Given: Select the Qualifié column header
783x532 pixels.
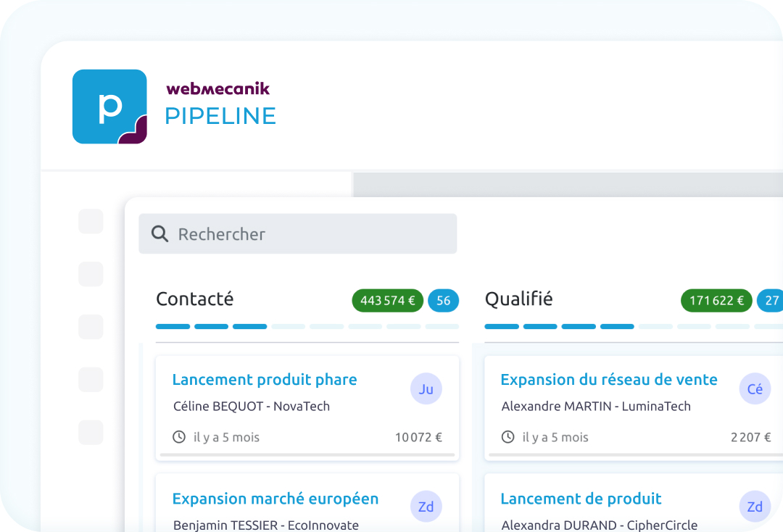Looking at the screenshot, I should point(518,299).
